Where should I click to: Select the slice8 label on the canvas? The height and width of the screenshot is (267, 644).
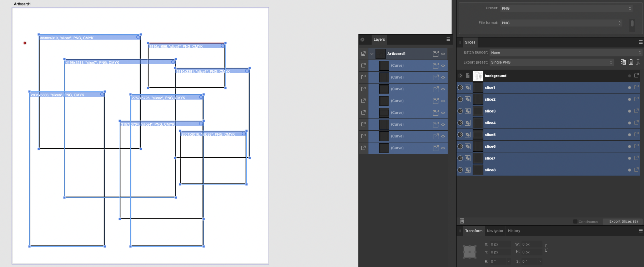67,38
